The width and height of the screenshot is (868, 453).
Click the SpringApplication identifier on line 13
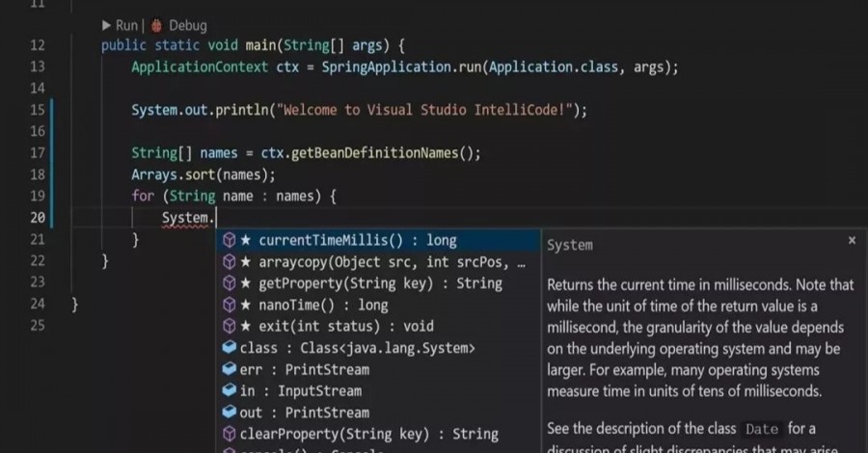tap(387, 67)
